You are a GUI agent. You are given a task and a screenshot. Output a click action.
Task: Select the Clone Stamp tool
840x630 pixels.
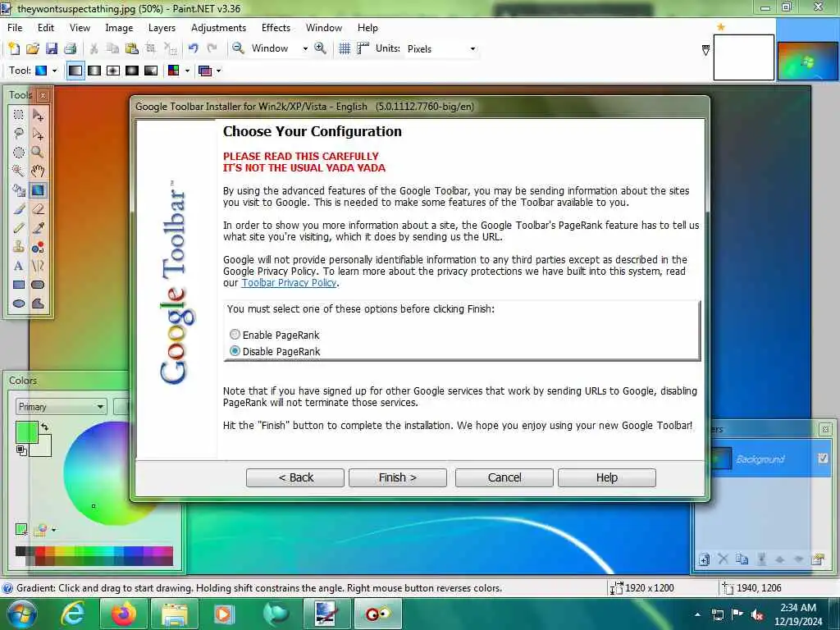tap(19, 247)
